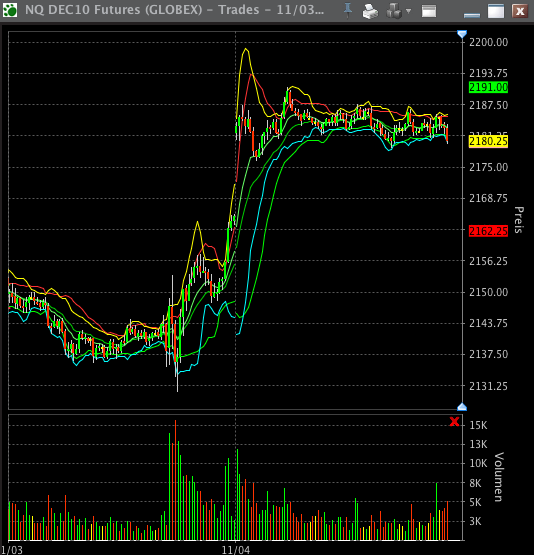
Task: Click the window layout icon in title bar
Action: coord(429,11)
